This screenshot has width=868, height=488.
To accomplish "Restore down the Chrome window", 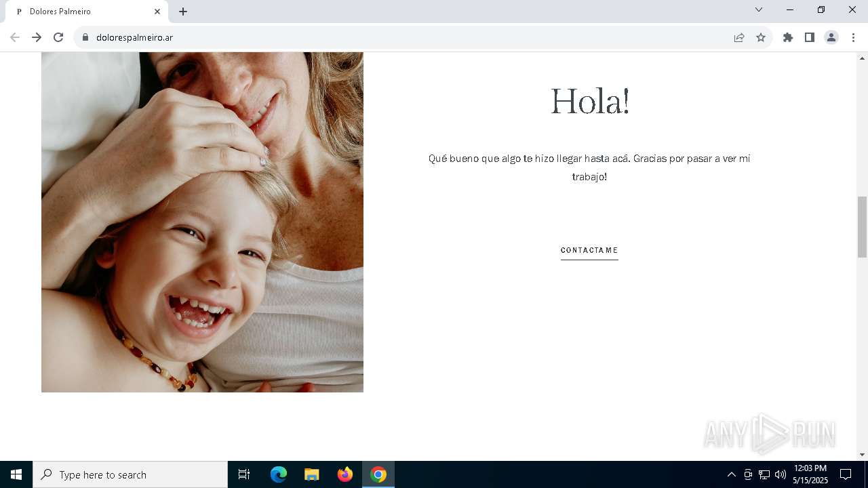I will (x=821, y=9).
